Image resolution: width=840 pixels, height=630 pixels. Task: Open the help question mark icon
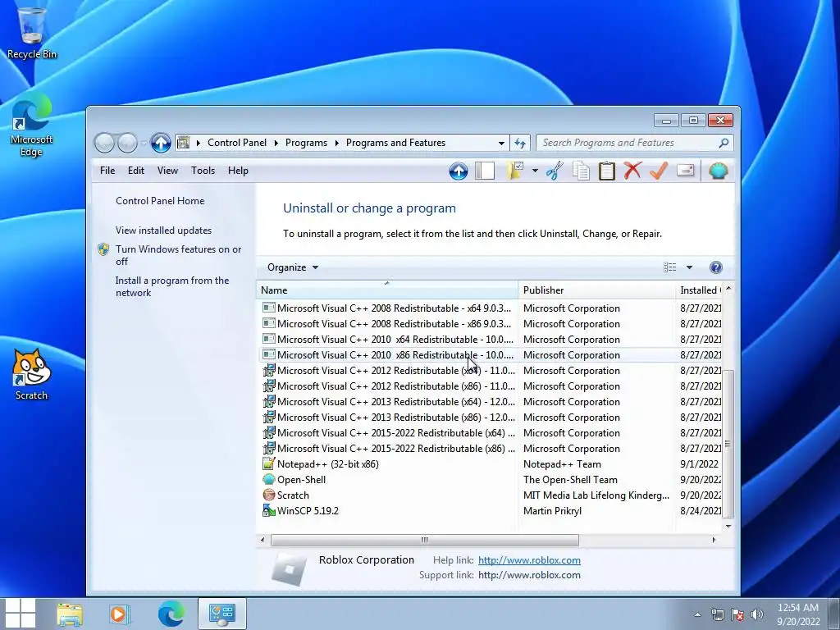point(715,267)
